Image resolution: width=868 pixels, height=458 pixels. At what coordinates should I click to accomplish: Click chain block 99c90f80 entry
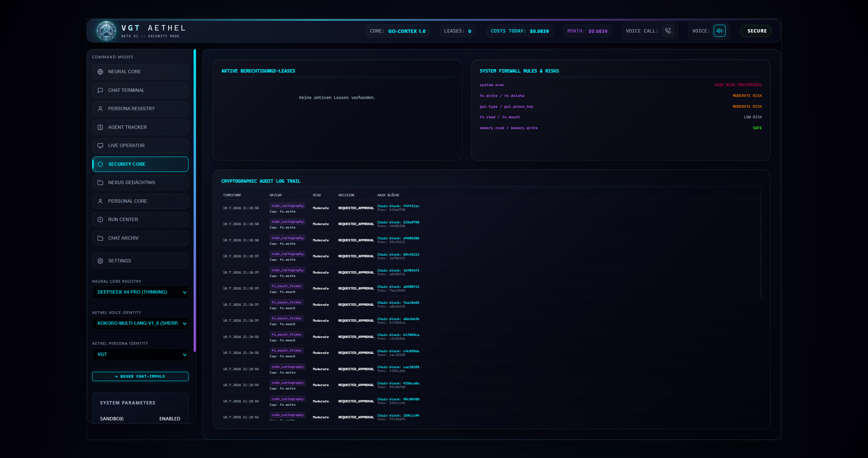(x=398, y=399)
